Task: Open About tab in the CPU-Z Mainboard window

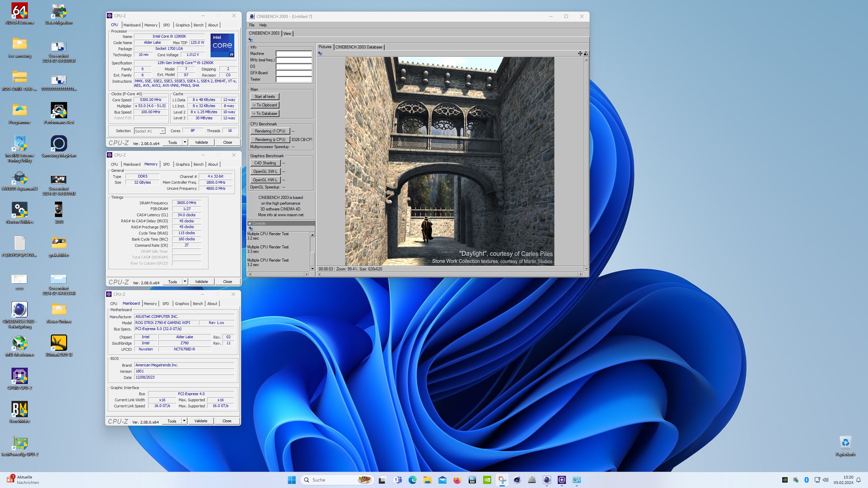Action: (x=212, y=304)
